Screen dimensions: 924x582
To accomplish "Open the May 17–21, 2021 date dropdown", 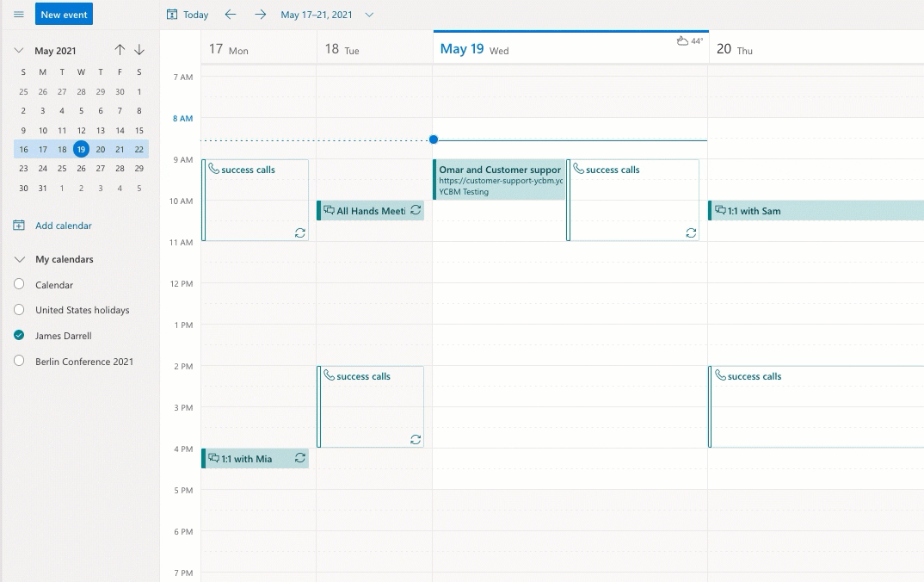I will [x=369, y=15].
